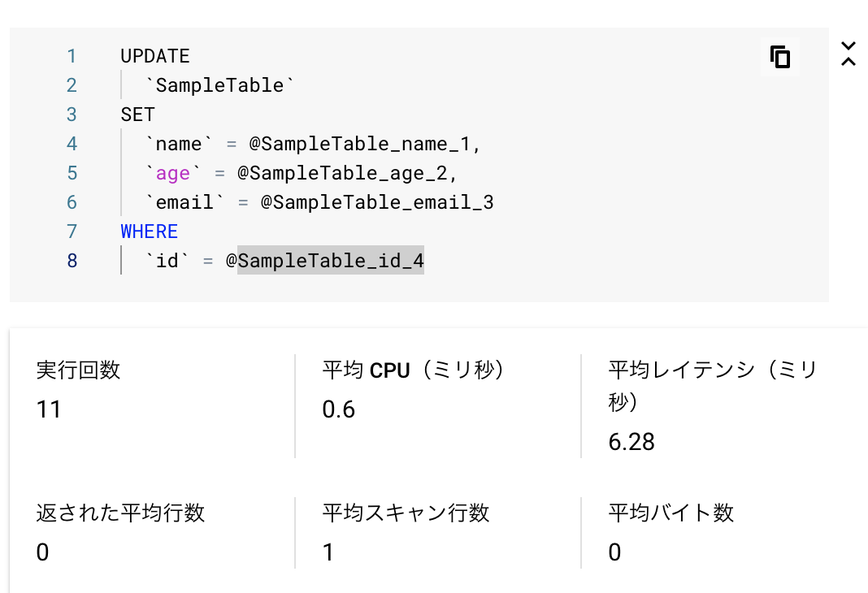Collapse the query code panel

click(848, 54)
